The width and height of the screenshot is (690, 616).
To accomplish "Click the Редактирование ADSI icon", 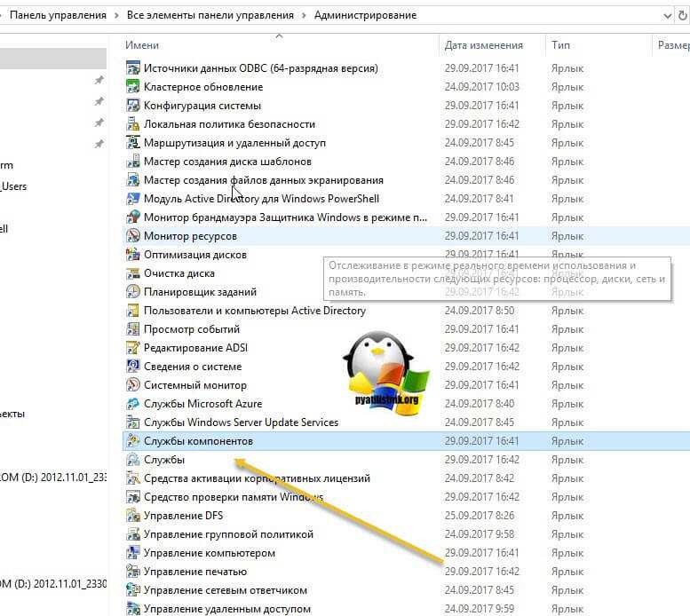I will pos(133,347).
